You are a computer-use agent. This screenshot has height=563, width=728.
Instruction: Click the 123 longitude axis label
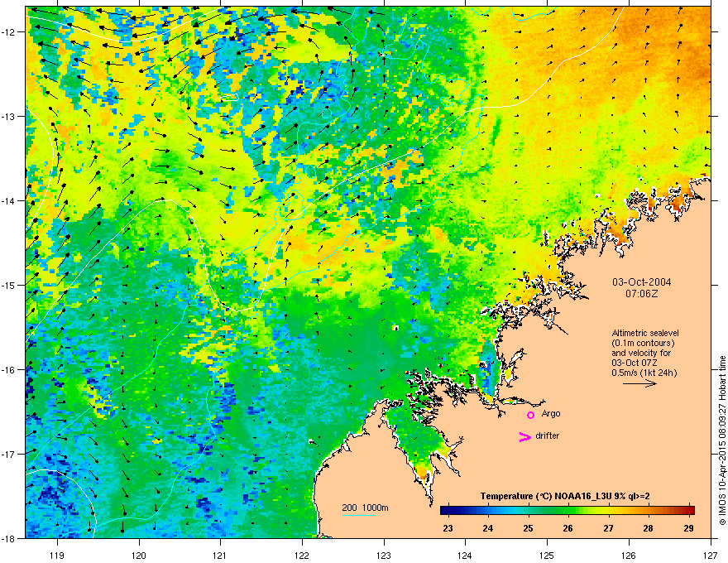pyautogui.click(x=384, y=556)
